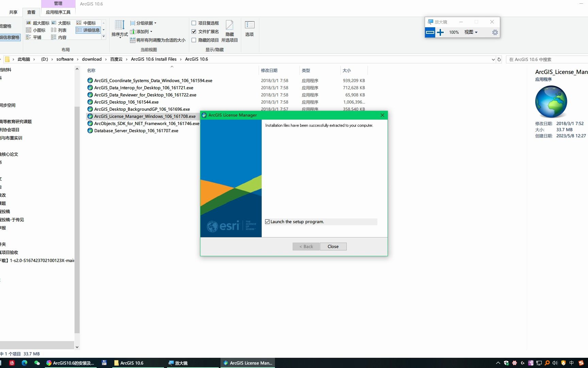Open the 添加列 add columns dropdown
588x368 pixels.
141,32
